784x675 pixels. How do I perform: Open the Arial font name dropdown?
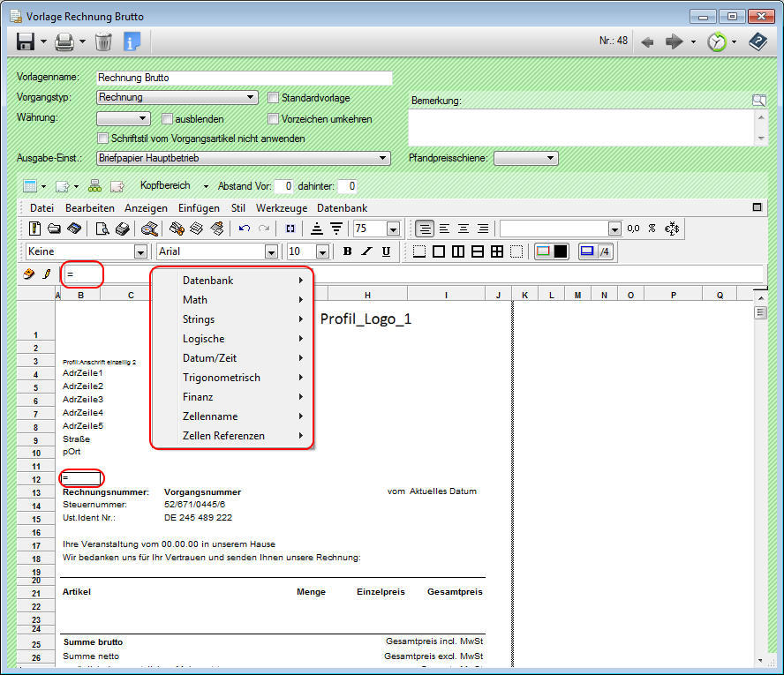(272, 251)
